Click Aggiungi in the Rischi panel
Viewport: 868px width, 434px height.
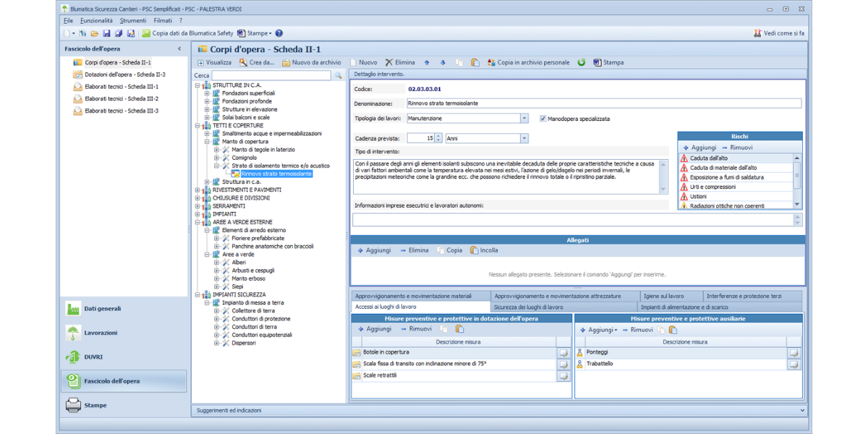coord(699,148)
